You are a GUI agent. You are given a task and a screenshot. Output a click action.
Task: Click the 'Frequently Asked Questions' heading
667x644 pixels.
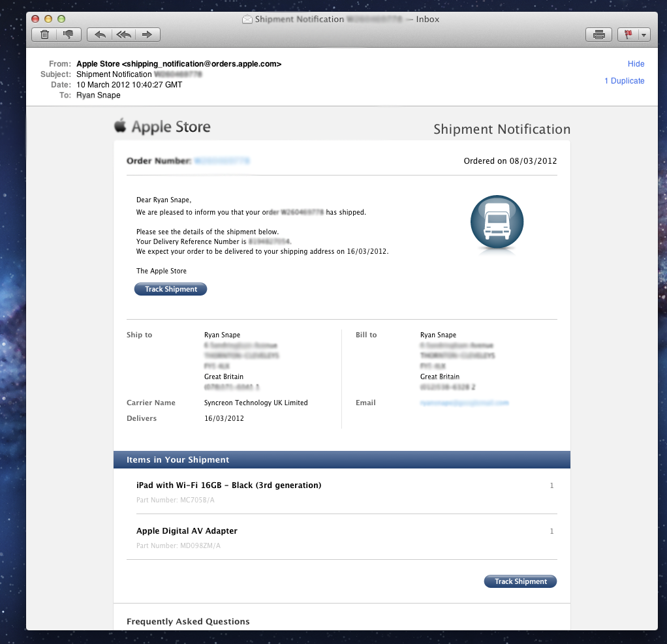pos(188,621)
